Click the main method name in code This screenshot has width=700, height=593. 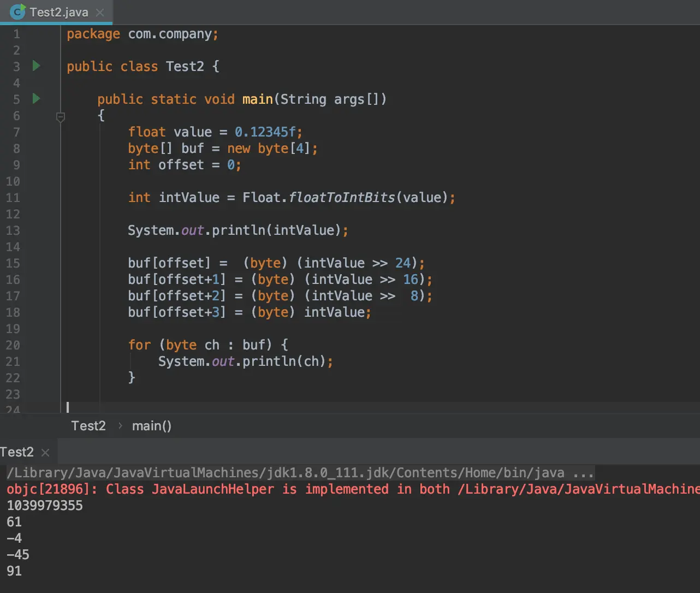pyautogui.click(x=258, y=99)
